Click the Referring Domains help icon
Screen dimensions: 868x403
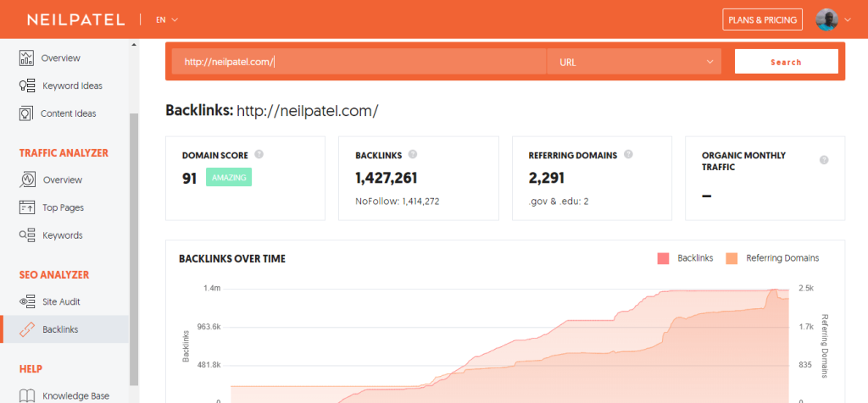[627, 155]
